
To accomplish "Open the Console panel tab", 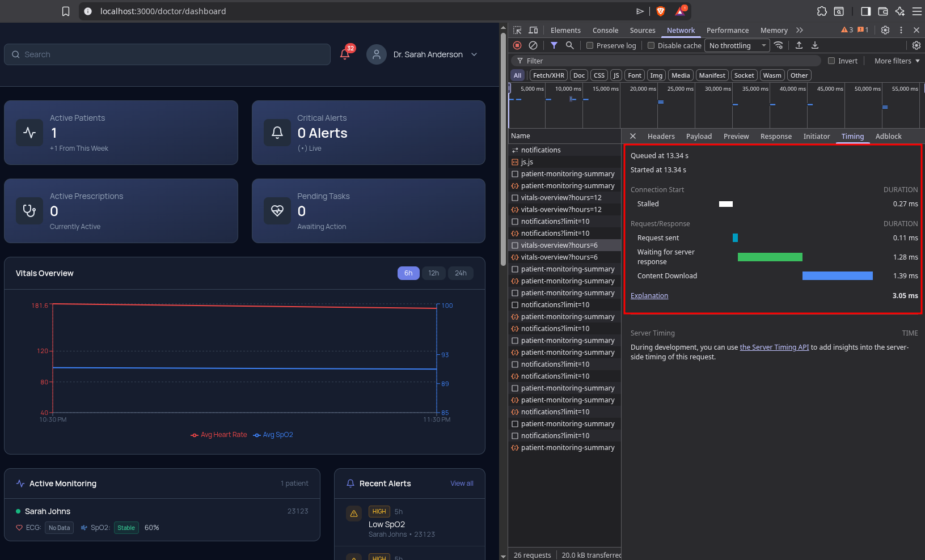I will [605, 31].
